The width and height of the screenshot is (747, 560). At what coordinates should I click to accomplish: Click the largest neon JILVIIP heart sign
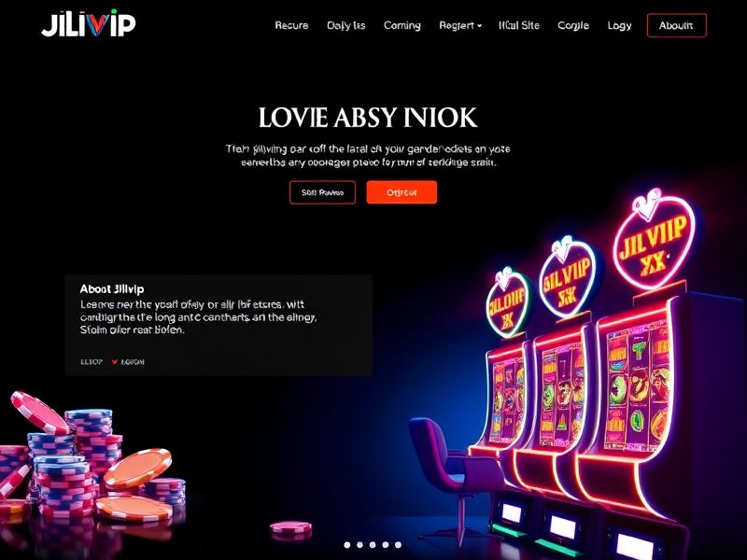click(655, 240)
